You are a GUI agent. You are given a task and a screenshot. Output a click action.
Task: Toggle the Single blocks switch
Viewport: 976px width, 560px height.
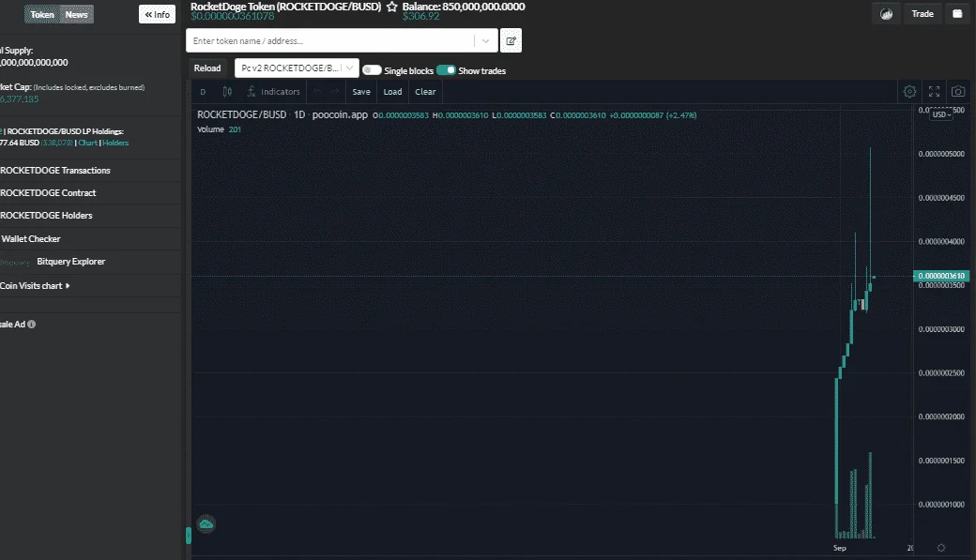point(372,70)
